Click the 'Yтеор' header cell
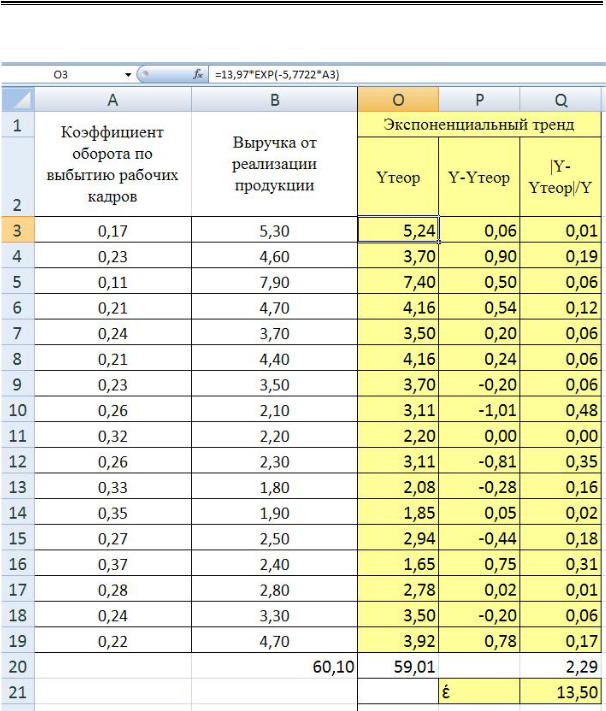This screenshot has height=711, width=606. coord(398,177)
